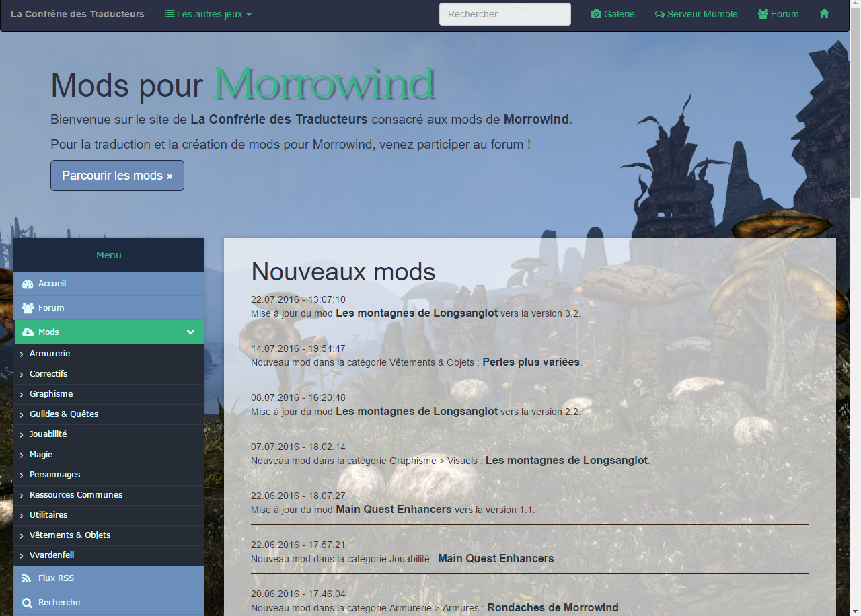The width and height of the screenshot is (861, 616).
Task: Click the users icon beside Forum in navbar
Action: click(763, 14)
